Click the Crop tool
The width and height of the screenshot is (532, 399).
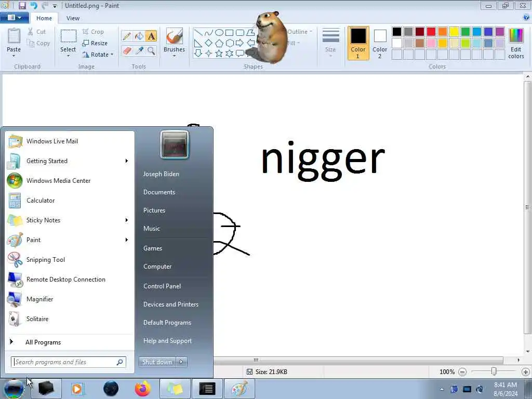pos(93,32)
